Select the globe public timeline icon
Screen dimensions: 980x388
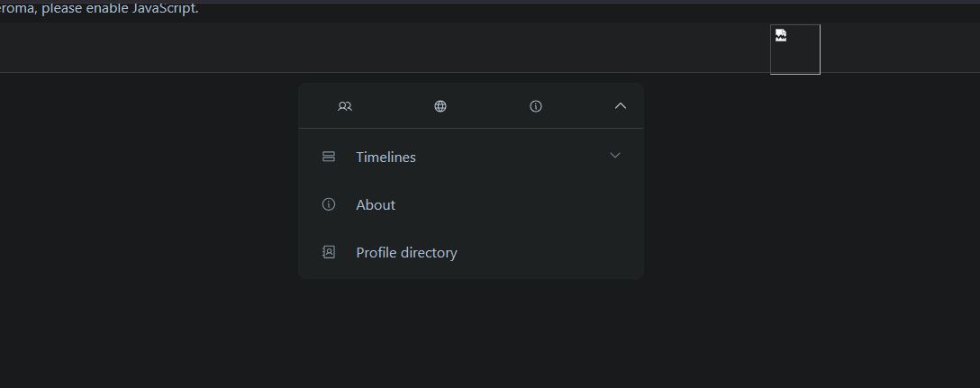pyautogui.click(x=440, y=106)
